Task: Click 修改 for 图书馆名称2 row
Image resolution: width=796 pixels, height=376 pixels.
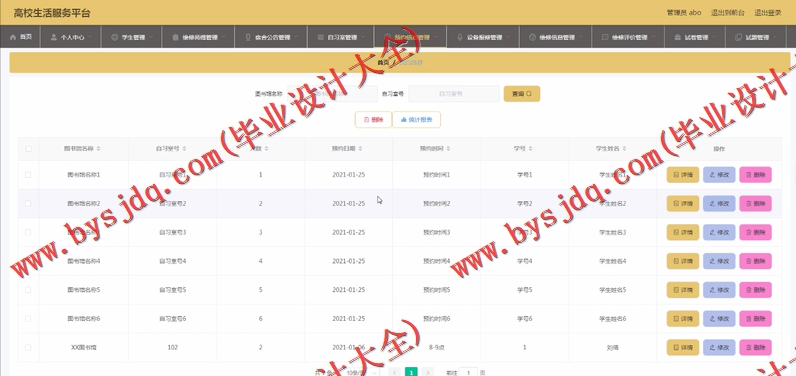Action: pyautogui.click(x=719, y=203)
